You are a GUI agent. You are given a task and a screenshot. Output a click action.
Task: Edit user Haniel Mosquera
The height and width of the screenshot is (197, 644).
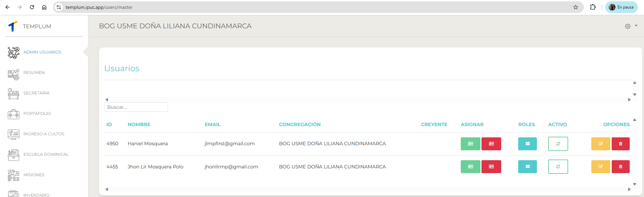coord(600,144)
